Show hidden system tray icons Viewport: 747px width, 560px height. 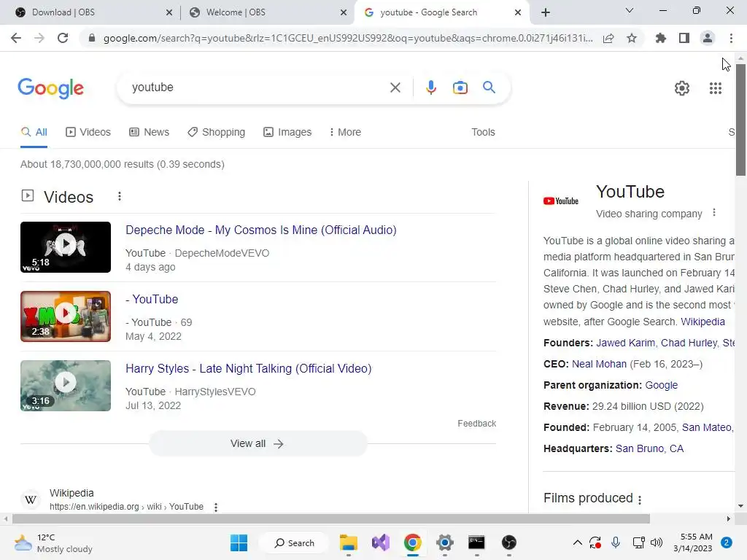point(577,542)
